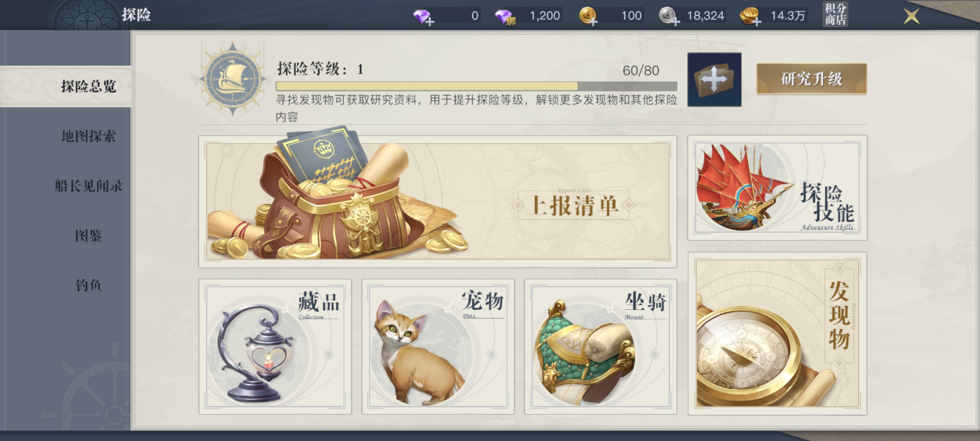980x441 pixels.
Task: Open the 上报清单 report list banner
Action: (x=438, y=202)
